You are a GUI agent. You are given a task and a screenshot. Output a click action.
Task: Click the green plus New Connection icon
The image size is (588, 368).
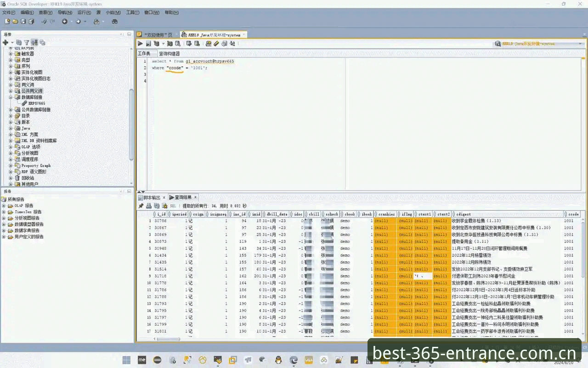[6, 42]
